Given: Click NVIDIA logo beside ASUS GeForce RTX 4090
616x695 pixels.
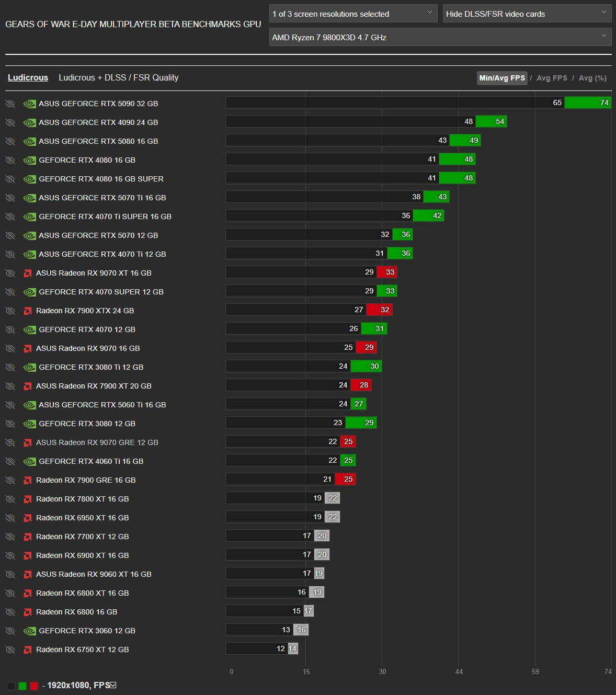Looking at the screenshot, I should coord(30,122).
